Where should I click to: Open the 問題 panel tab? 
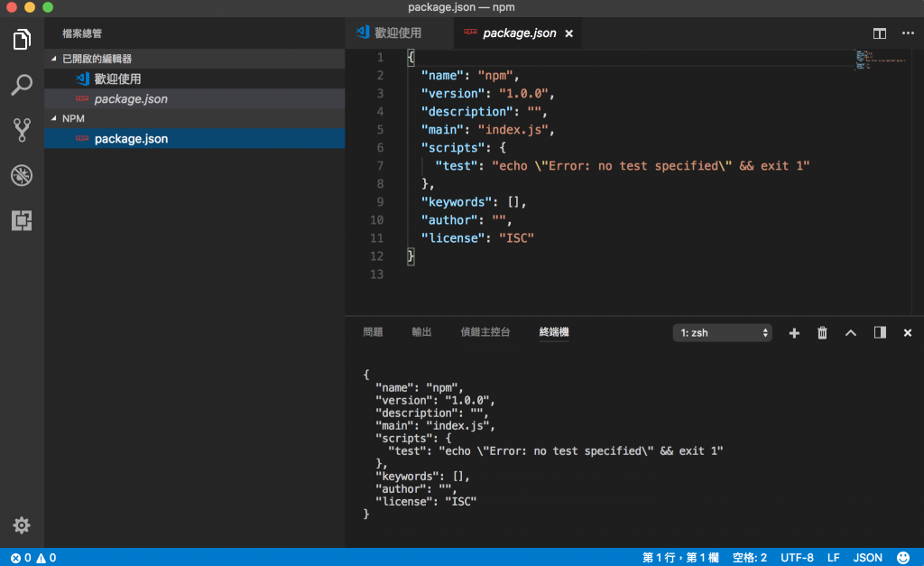click(373, 332)
